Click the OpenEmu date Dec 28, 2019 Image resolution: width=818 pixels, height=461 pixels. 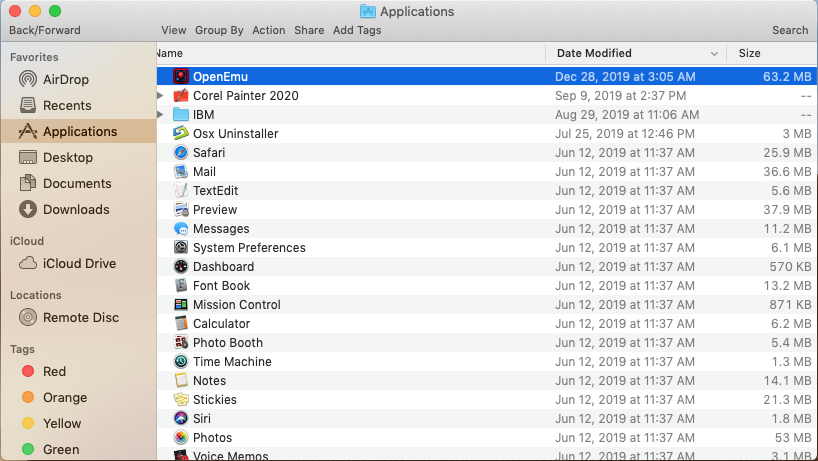click(625, 77)
